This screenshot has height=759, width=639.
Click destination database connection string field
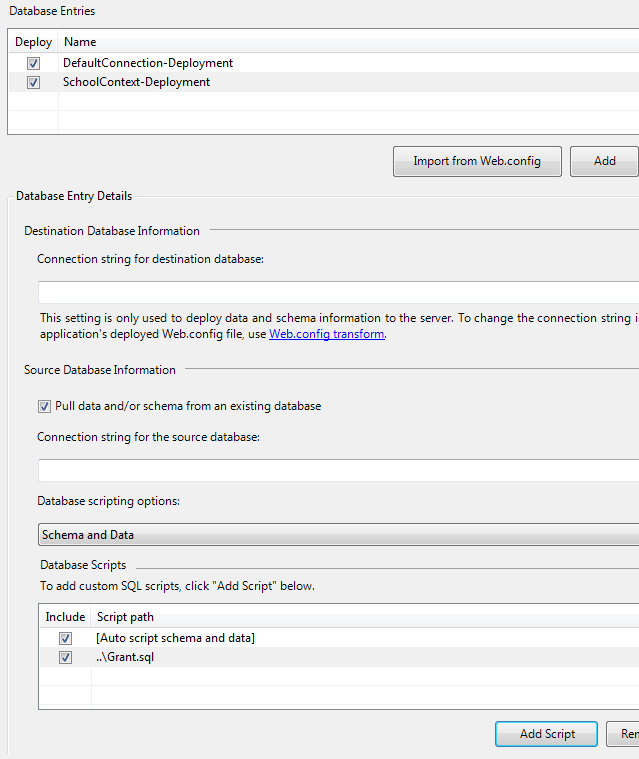click(338, 293)
